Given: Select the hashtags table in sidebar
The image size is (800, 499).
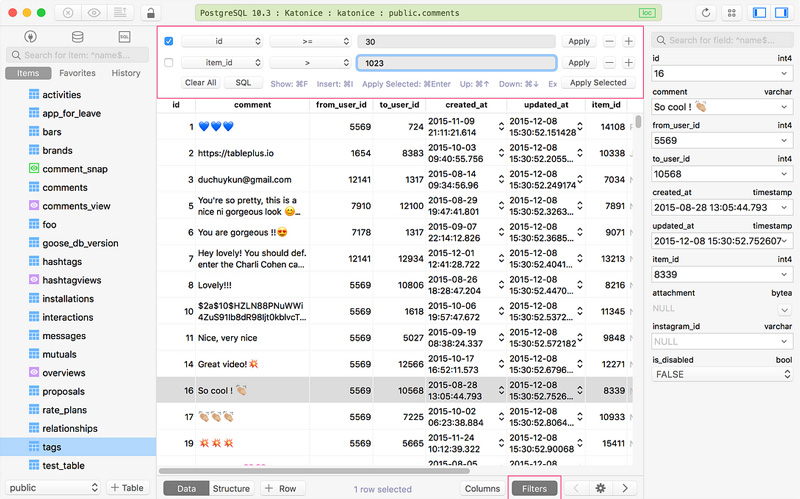Looking at the screenshot, I should (63, 261).
